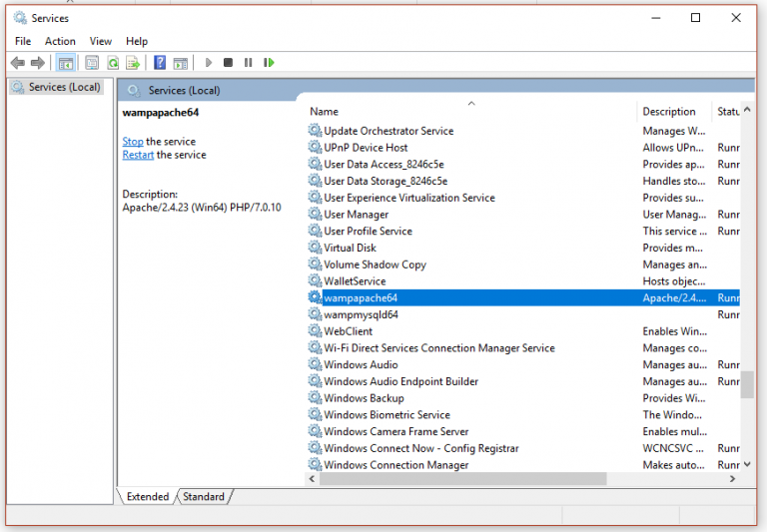Click the gear icon beside Volume Shadow Copy
Screen dimensions: 767x532
pyautogui.click(x=315, y=265)
